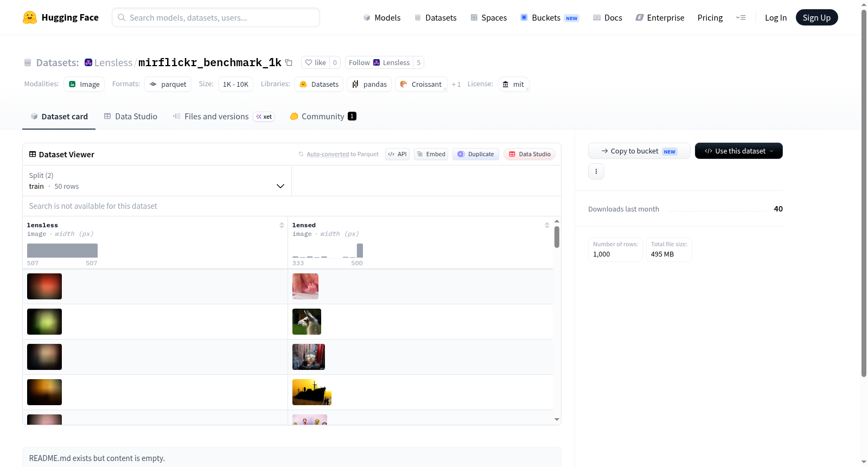
Task: Open the Community tab
Action: pyautogui.click(x=323, y=117)
